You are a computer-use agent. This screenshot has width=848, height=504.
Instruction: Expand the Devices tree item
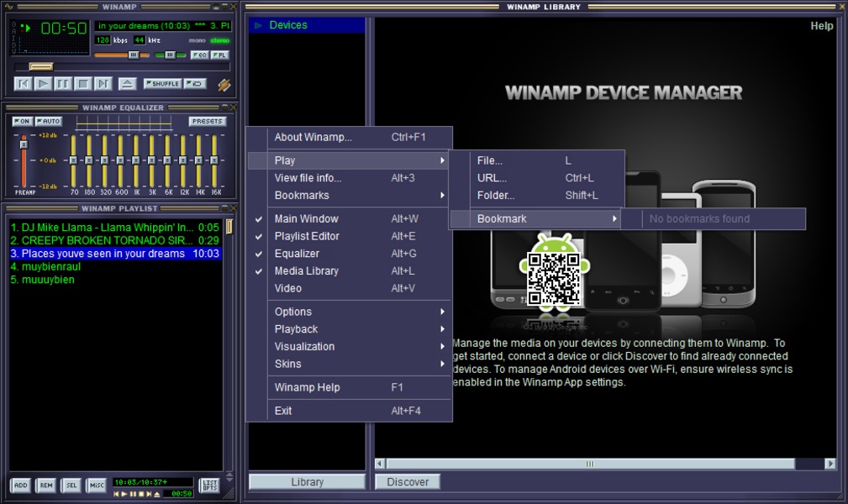click(x=259, y=25)
